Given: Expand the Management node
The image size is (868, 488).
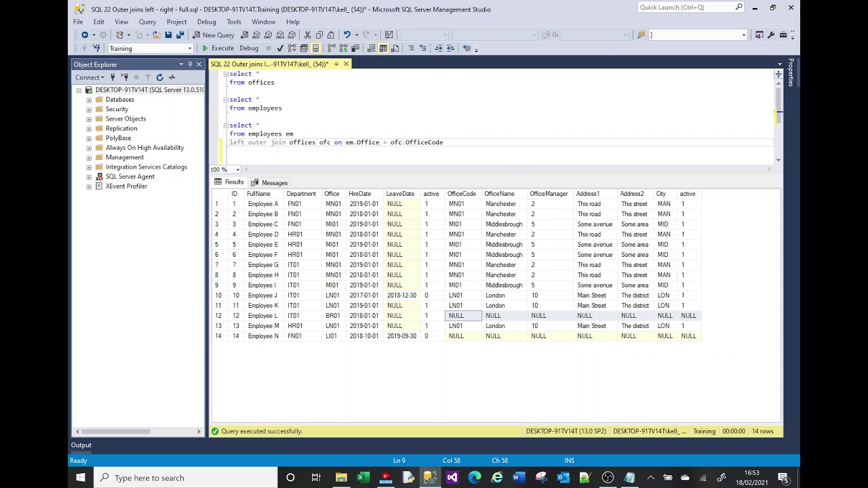Looking at the screenshot, I should point(89,157).
